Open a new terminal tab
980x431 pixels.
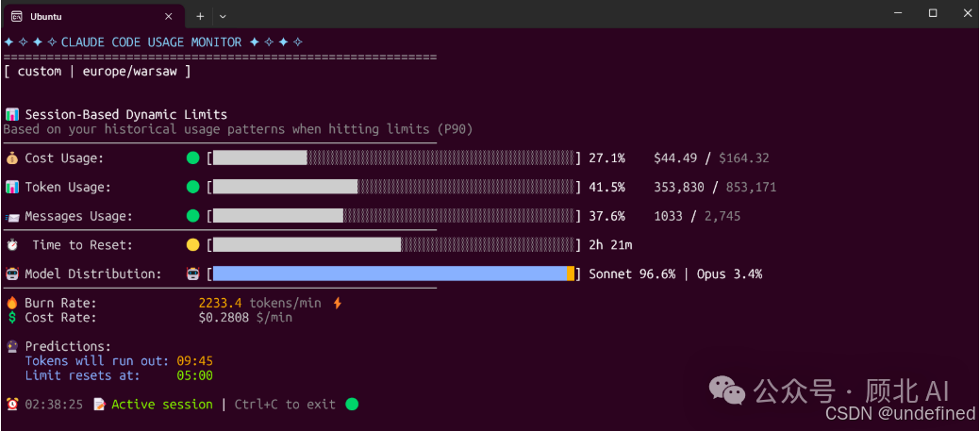pyautogui.click(x=200, y=17)
